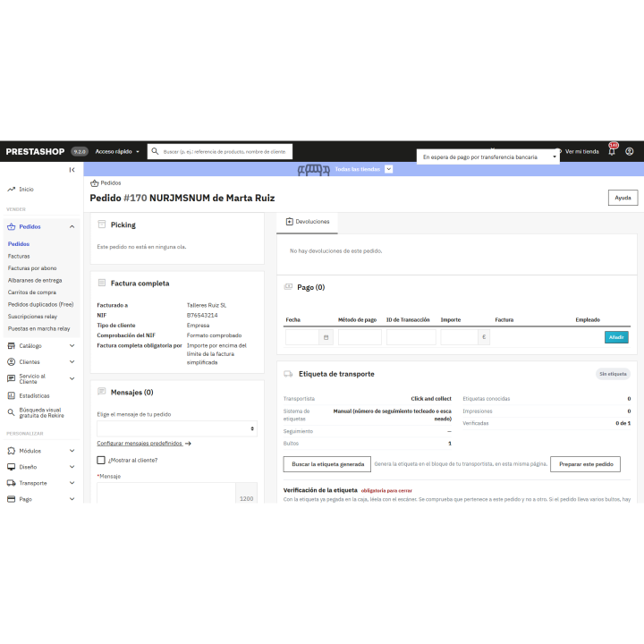
Task: Click Búsqueda visual Rekire magnifier icon
Action: [x=11, y=412]
